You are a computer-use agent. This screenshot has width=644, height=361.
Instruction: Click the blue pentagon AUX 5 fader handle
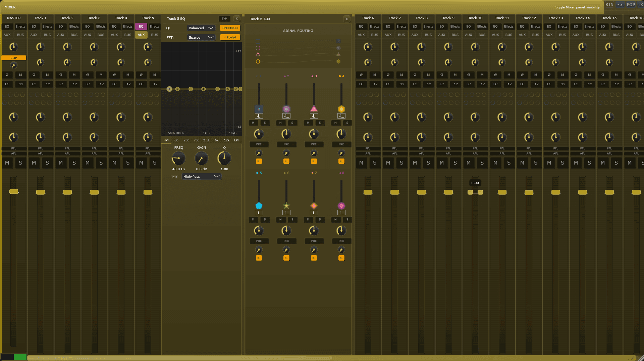pyautogui.click(x=259, y=206)
